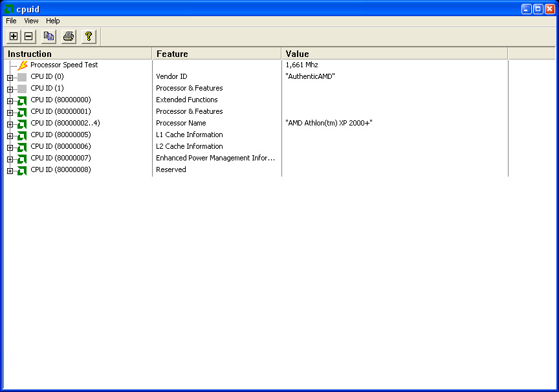Click the Collapse All minus toolbar button
This screenshot has width=559, height=392.
pos(28,36)
